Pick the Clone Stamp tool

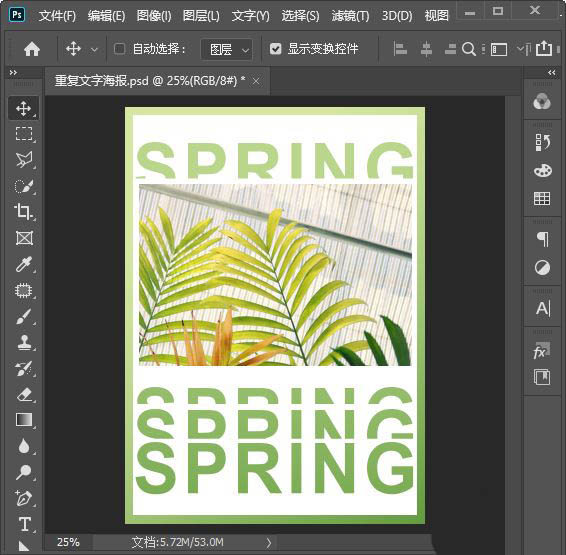(24, 343)
